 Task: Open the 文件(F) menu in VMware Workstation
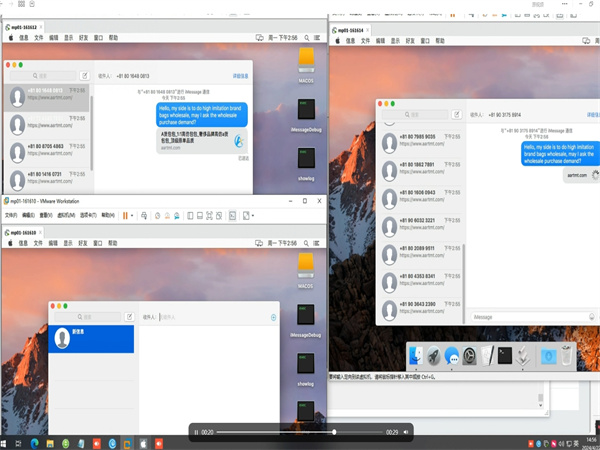pyautogui.click(x=11, y=215)
